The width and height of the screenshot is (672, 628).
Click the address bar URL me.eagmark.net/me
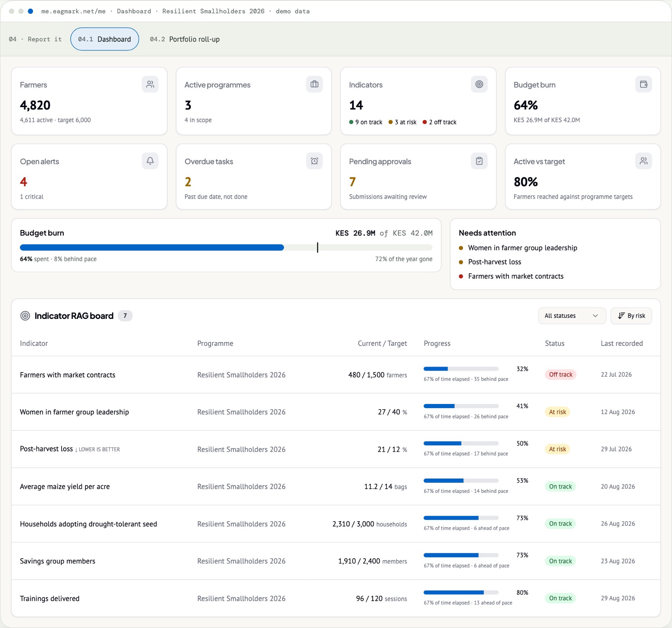coord(73,11)
